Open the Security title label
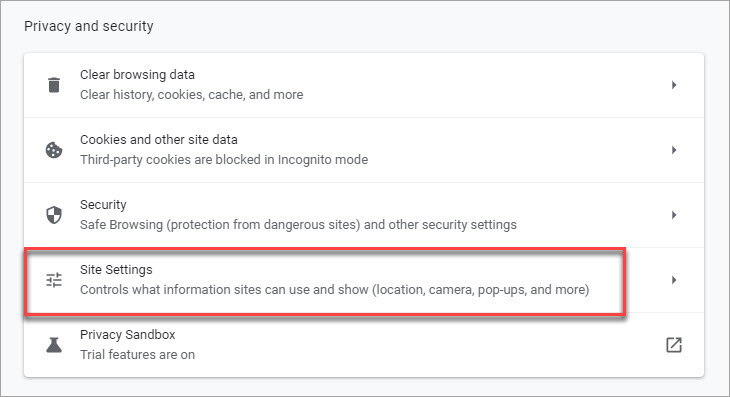 (103, 205)
